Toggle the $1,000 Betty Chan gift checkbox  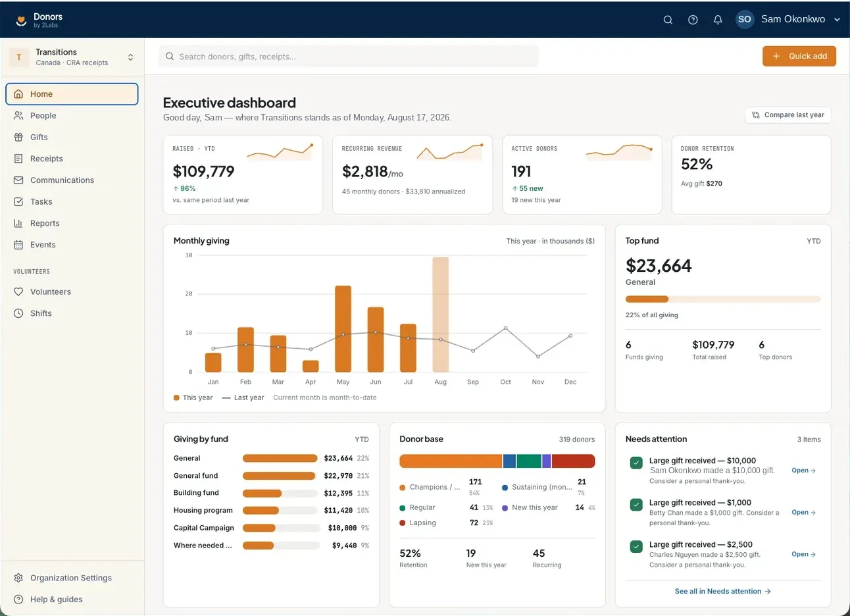[636, 505]
